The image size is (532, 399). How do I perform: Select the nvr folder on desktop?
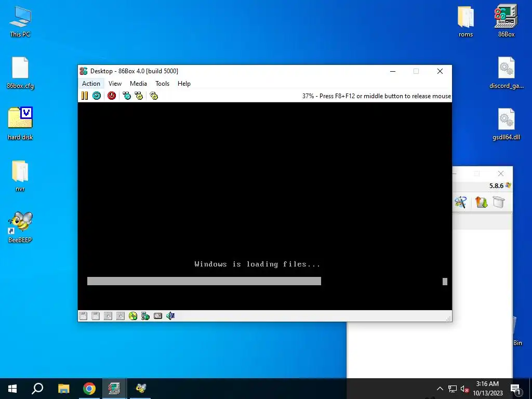tap(20, 176)
